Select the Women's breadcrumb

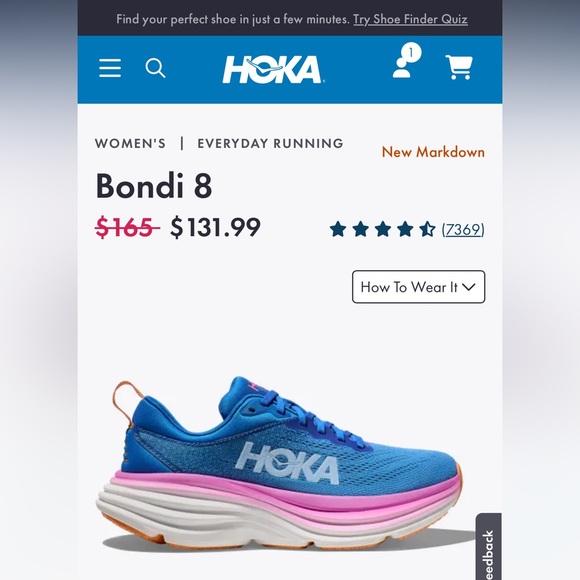(x=130, y=143)
